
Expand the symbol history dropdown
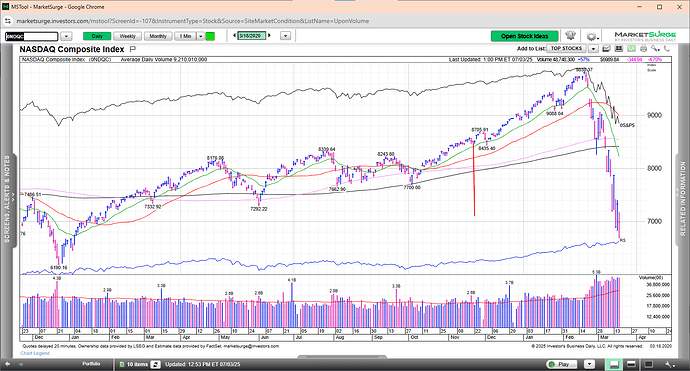coord(66,36)
